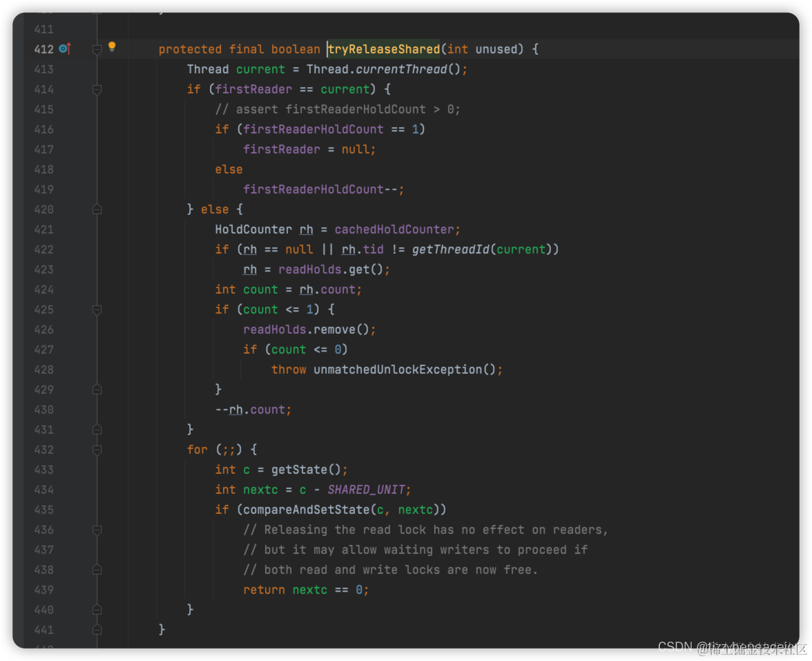Click line number 413 in gutter
Image resolution: width=812 pixels, height=661 pixels.
44,69
